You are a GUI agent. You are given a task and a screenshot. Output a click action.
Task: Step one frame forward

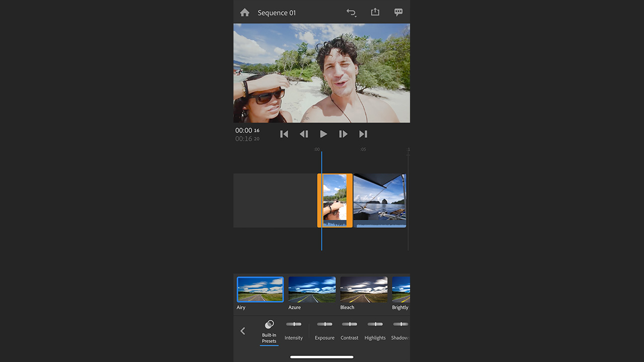pyautogui.click(x=343, y=134)
